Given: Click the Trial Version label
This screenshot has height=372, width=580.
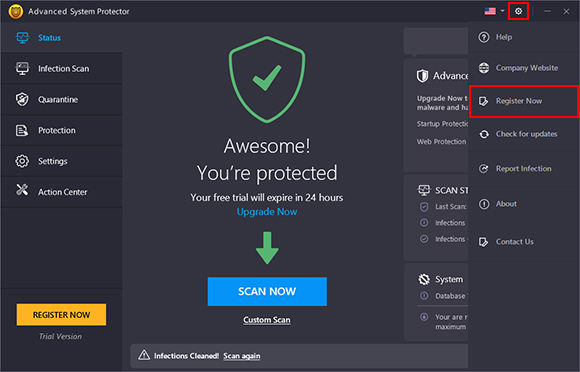Looking at the screenshot, I should 61,336.
